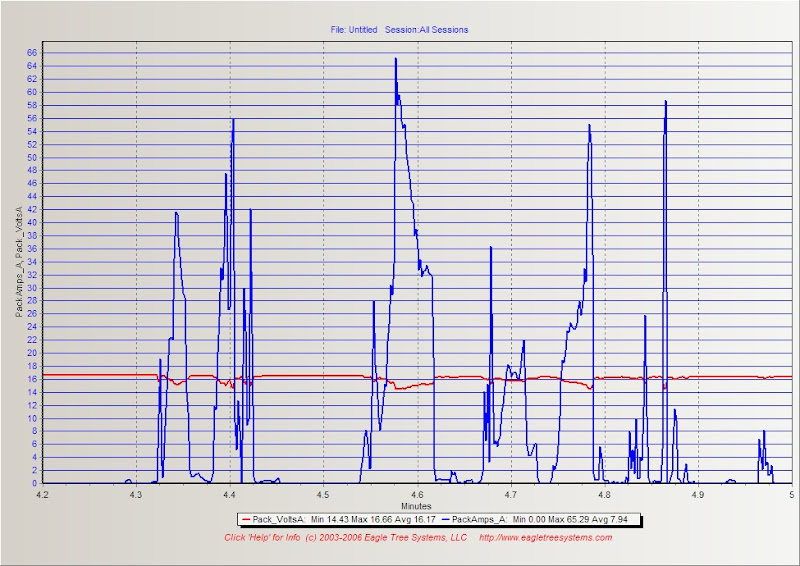
Task: Click the 4.2 tick on the x-axis
Action: [42, 494]
